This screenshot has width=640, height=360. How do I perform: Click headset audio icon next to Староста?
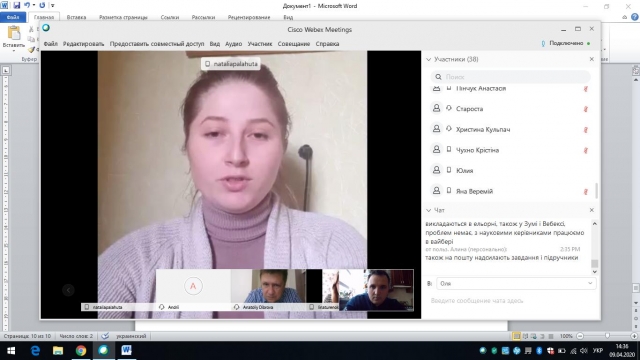449,108
